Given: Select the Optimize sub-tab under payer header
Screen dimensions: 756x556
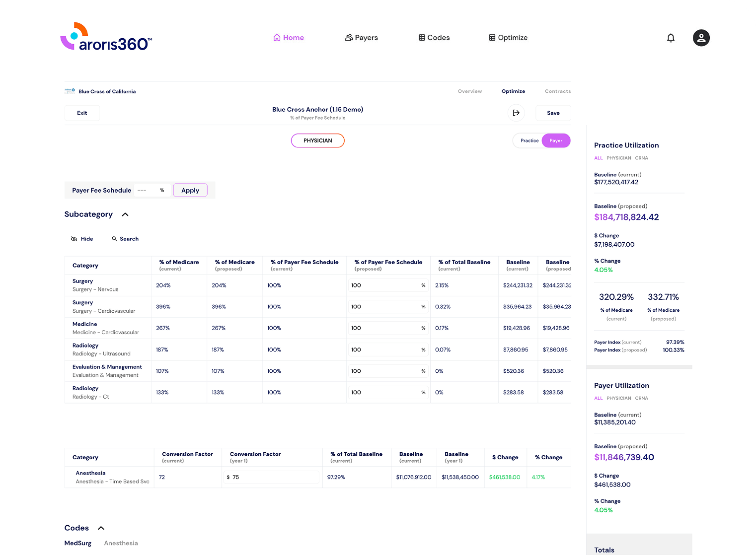Looking at the screenshot, I should click(513, 91).
